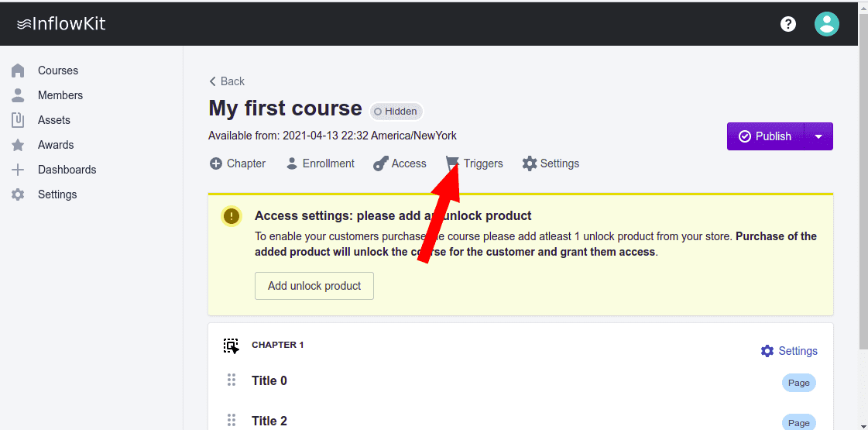Click the Chapter 1 selection icon
This screenshot has height=430, width=868.
click(x=231, y=346)
